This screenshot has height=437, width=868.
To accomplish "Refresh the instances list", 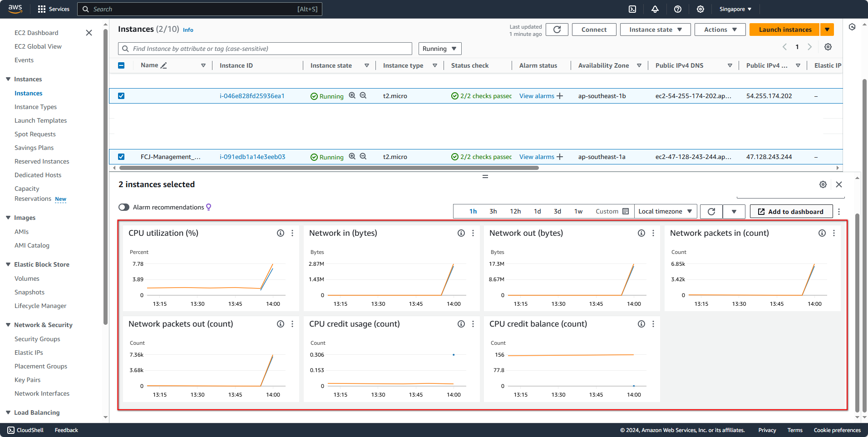I will point(557,30).
